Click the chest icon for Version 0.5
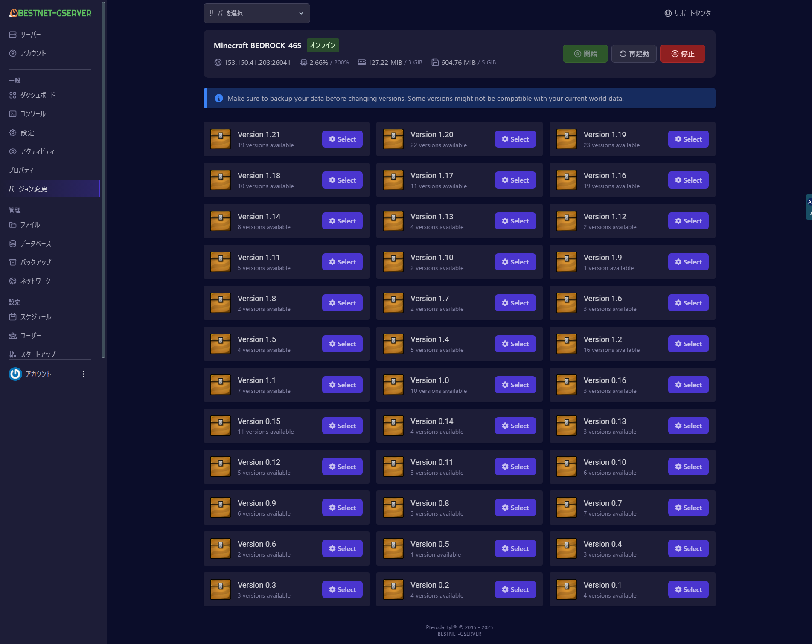This screenshot has height=644, width=812. pyautogui.click(x=393, y=548)
